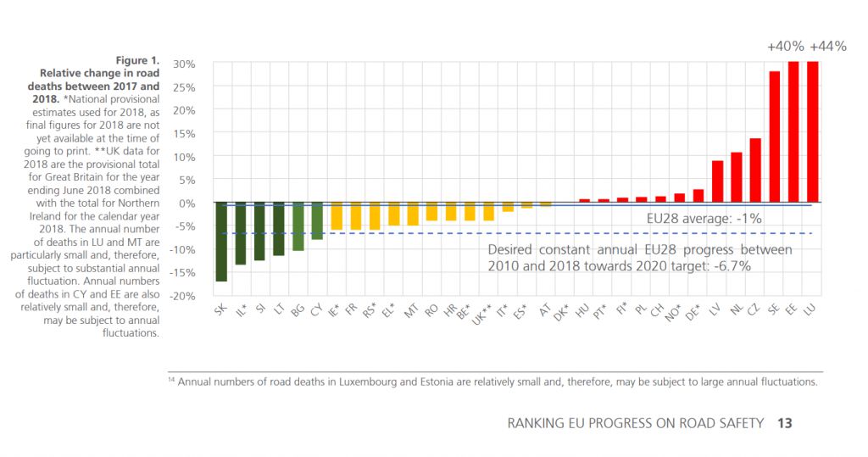The height and width of the screenshot is (457, 868).
Task: Select the UK** axis label
Action: [481, 314]
